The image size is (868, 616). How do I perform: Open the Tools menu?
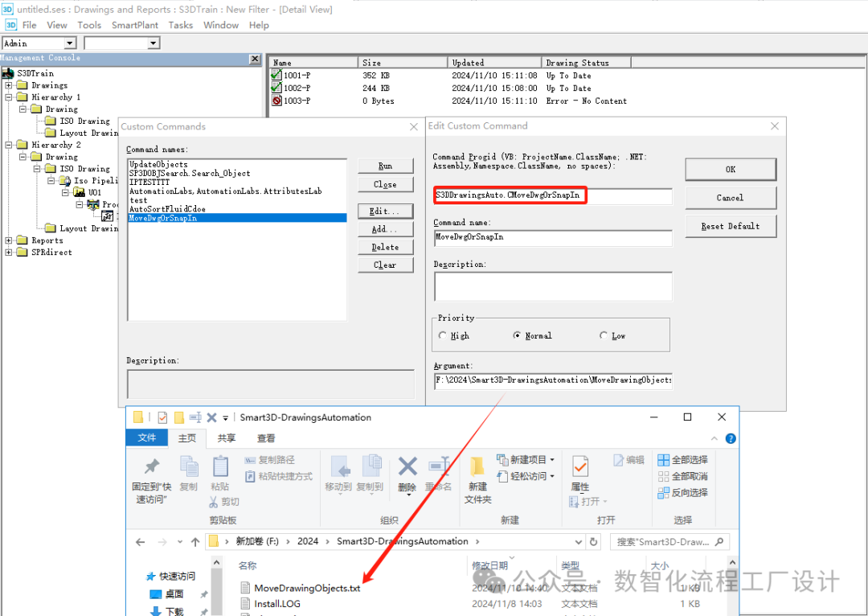(89, 25)
